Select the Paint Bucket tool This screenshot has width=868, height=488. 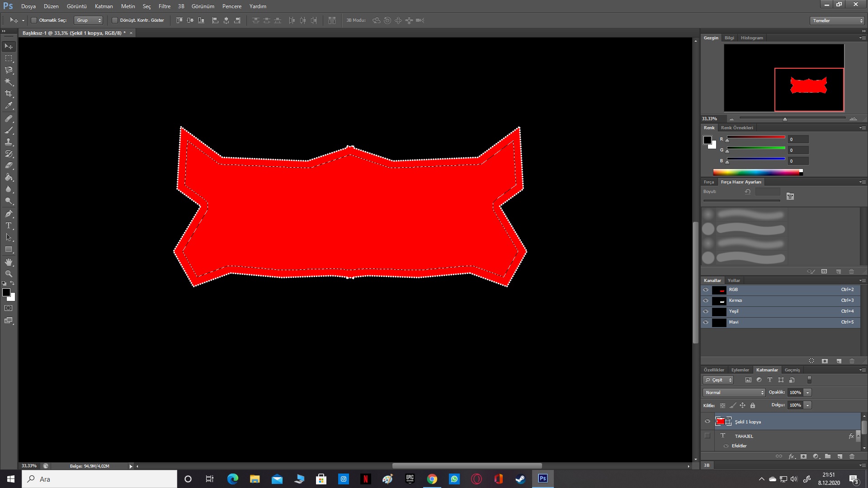click(x=9, y=177)
